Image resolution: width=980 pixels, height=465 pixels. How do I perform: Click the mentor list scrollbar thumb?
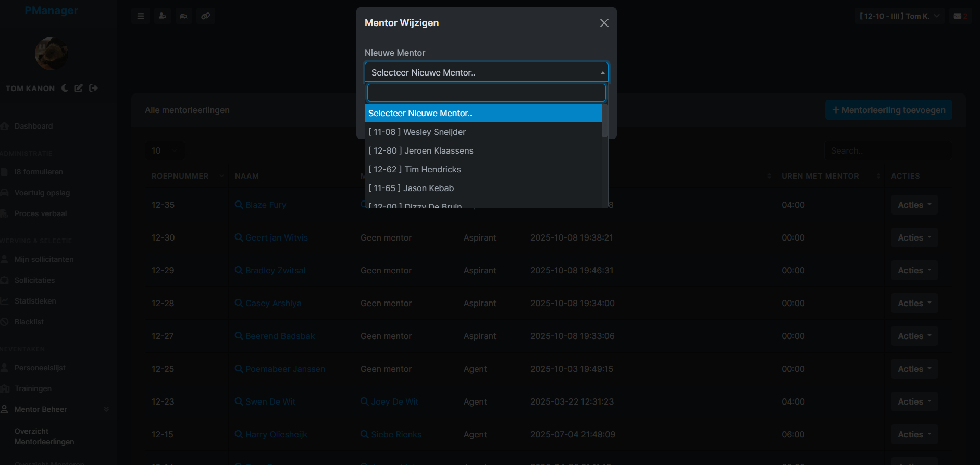pos(605,120)
